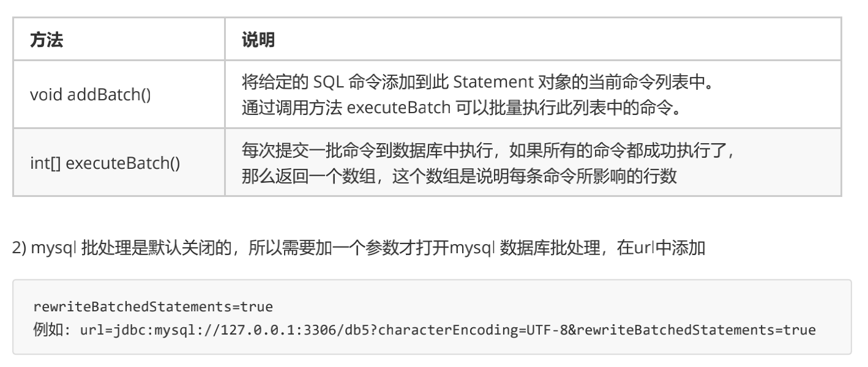Click the 说明 column header
Screen dimensions: 868x367
(x=258, y=40)
